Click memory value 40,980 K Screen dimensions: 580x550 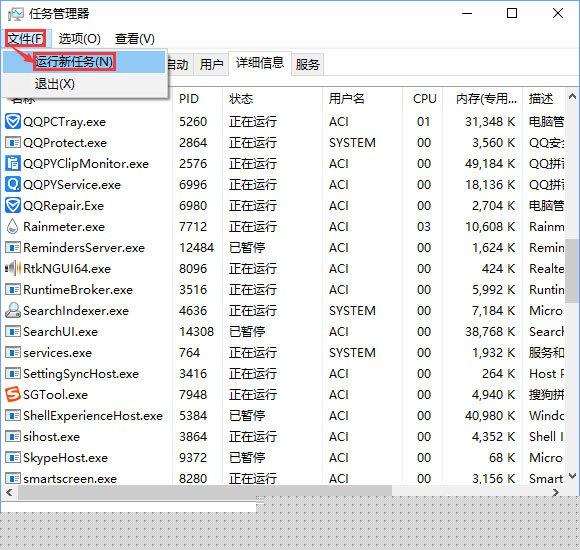pos(490,415)
